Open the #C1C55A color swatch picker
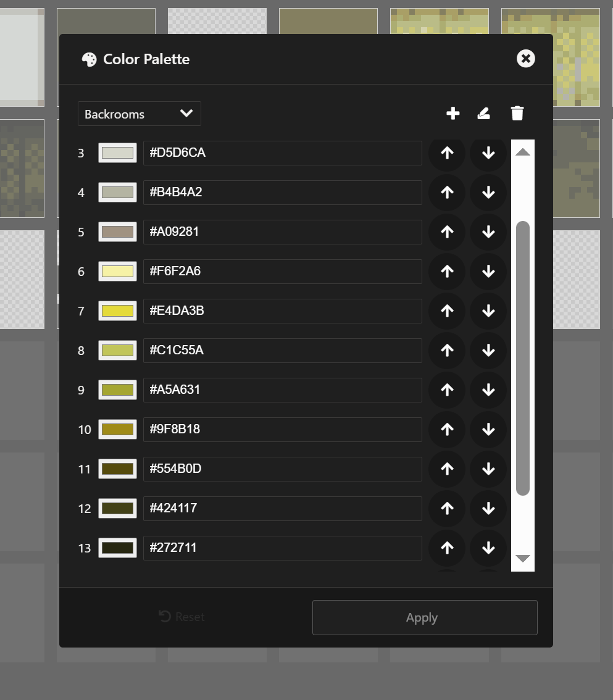 (117, 350)
